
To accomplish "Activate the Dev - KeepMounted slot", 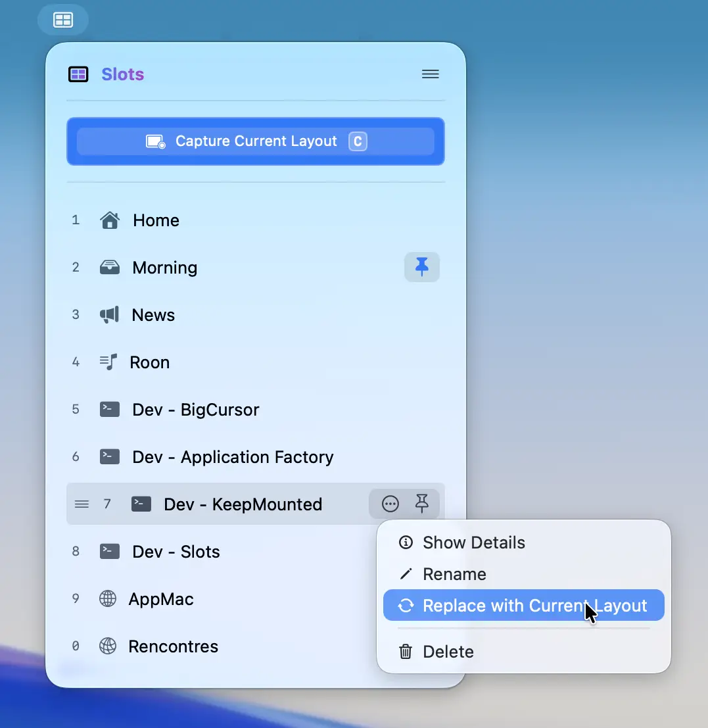I will (x=256, y=504).
